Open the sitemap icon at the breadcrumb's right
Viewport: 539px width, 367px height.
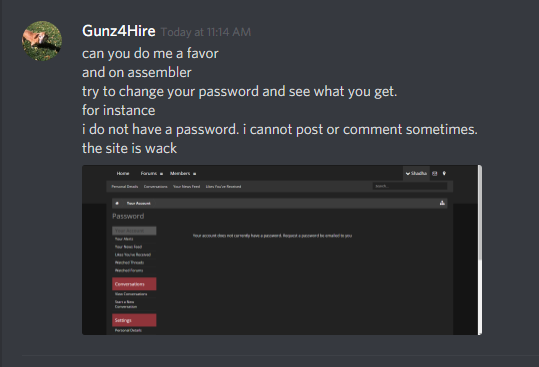(442, 203)
